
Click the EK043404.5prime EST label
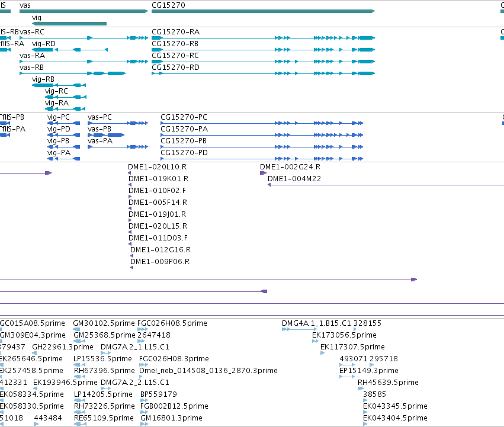point(395,418)
